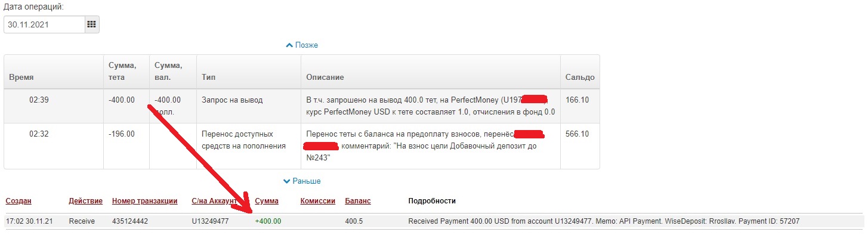
Task: Open the calendar picker icon
Action: point(91,24)
